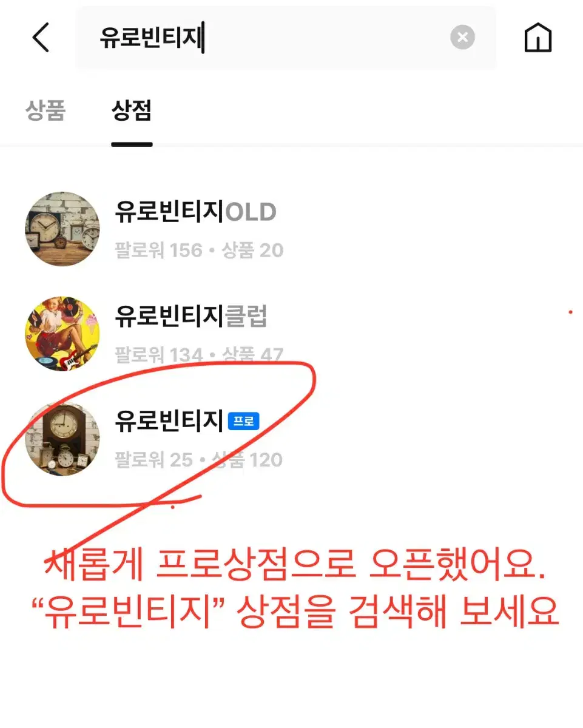Switch to the 상품 tab
Image resolution: width=583 pixels, height=728 pixels.
[45, 111]
